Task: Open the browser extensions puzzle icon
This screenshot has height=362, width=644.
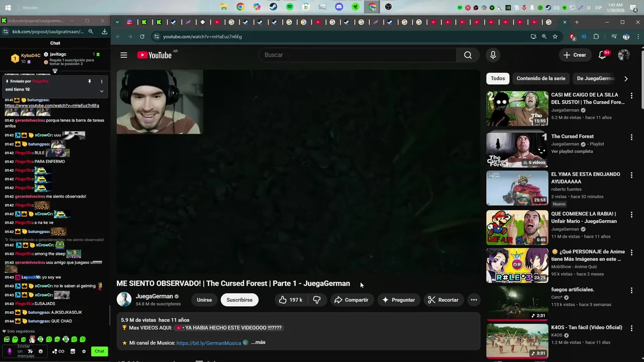Action: (x=596, y=37)
